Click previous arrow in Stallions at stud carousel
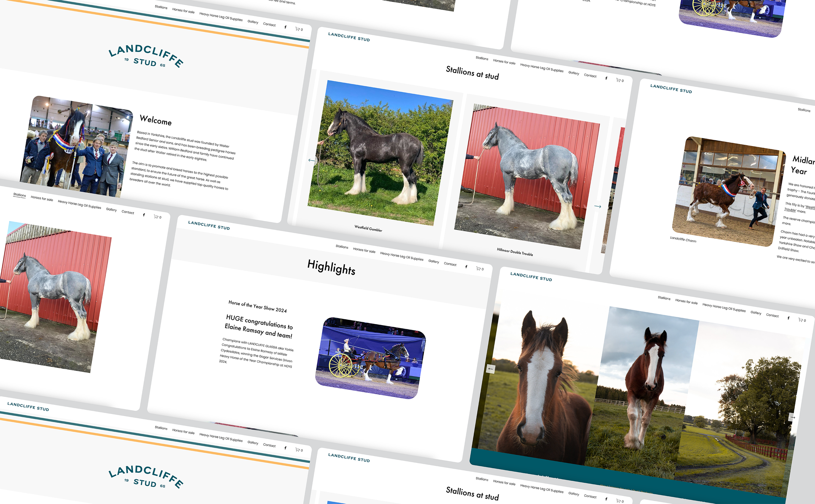Image resolution: width=815 pixels, height=504 pixels. (311, 160)
